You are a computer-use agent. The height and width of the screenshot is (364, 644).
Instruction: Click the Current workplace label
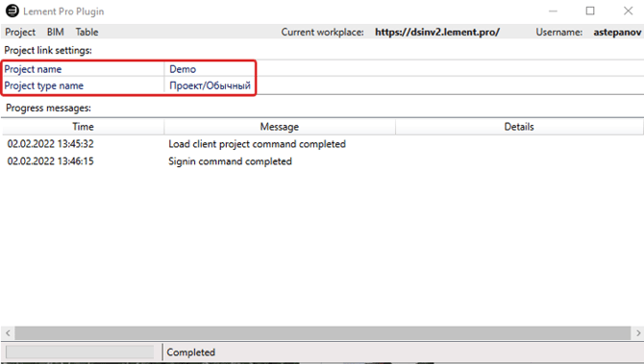click(x=322, y=32)
